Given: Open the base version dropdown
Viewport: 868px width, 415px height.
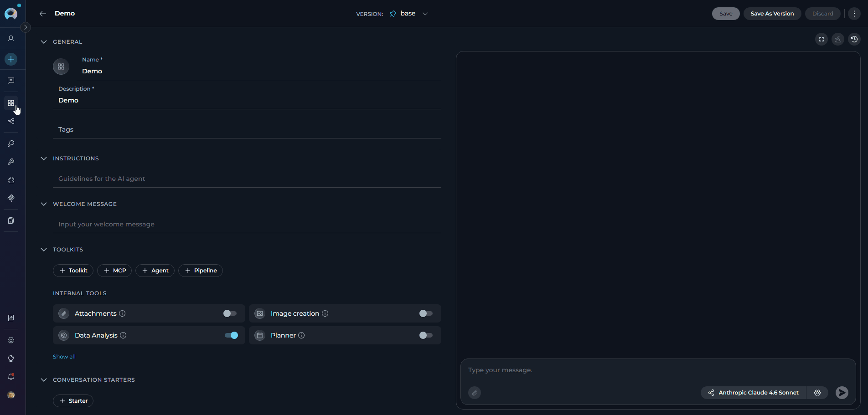Looking at the screenshot, I should point(414,14).
